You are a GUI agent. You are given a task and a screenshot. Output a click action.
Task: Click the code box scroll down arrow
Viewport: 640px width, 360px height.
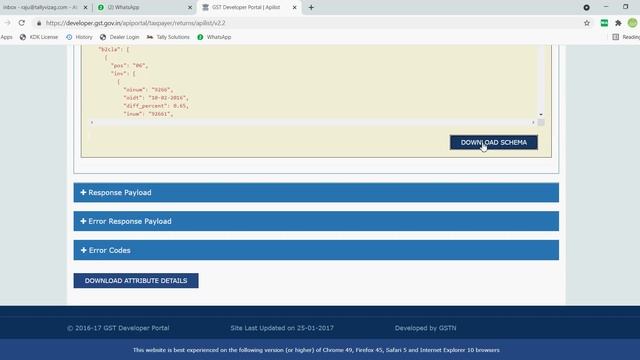point(541,114)
